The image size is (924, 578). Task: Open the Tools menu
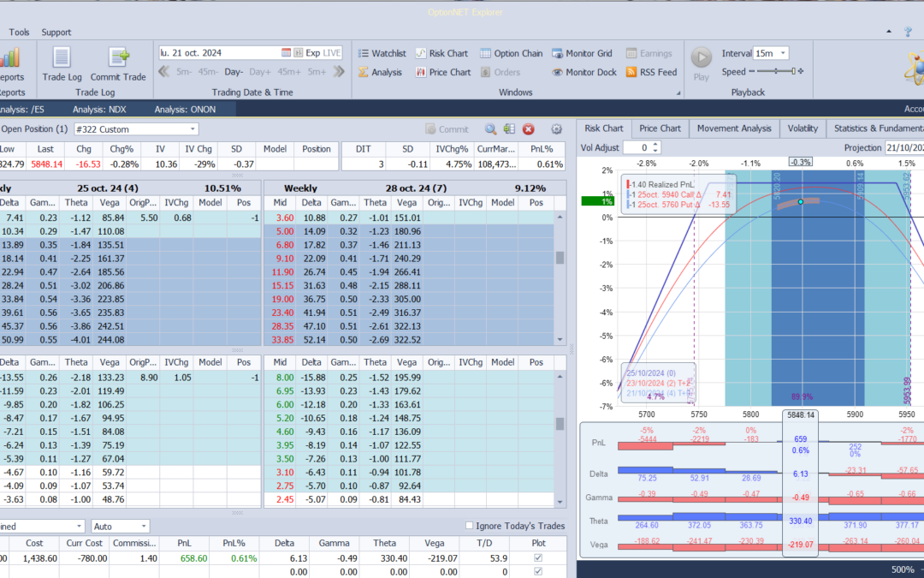click(x=19, y=32)
